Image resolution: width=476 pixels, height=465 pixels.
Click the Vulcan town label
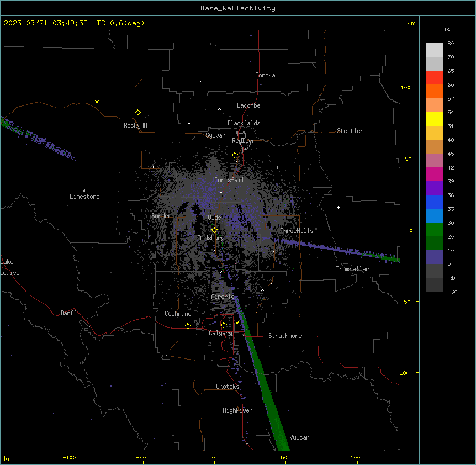pos(299,437)
